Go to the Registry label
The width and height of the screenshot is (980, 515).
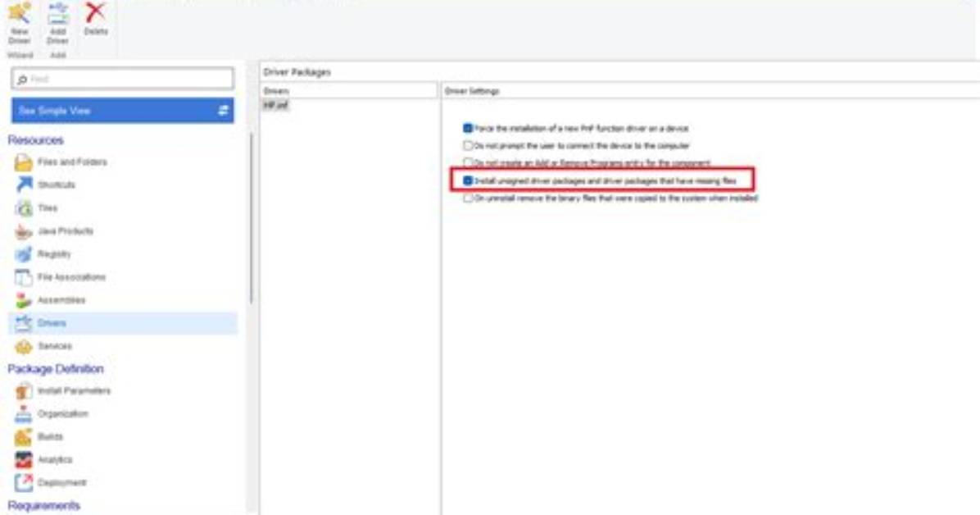[54, 254]
